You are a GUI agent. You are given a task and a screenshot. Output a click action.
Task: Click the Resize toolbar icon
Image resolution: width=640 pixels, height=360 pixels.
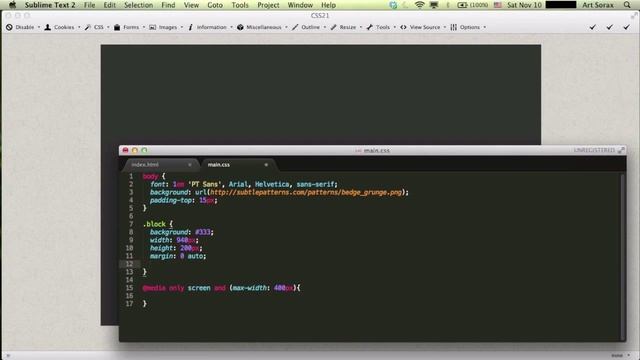[333, 27]
